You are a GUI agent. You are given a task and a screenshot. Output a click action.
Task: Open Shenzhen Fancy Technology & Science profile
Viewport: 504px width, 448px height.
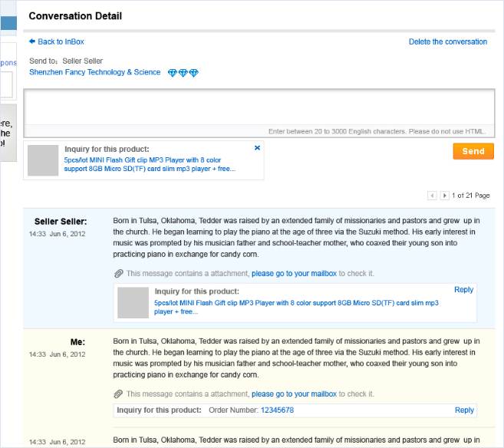[x=94, y=72]
